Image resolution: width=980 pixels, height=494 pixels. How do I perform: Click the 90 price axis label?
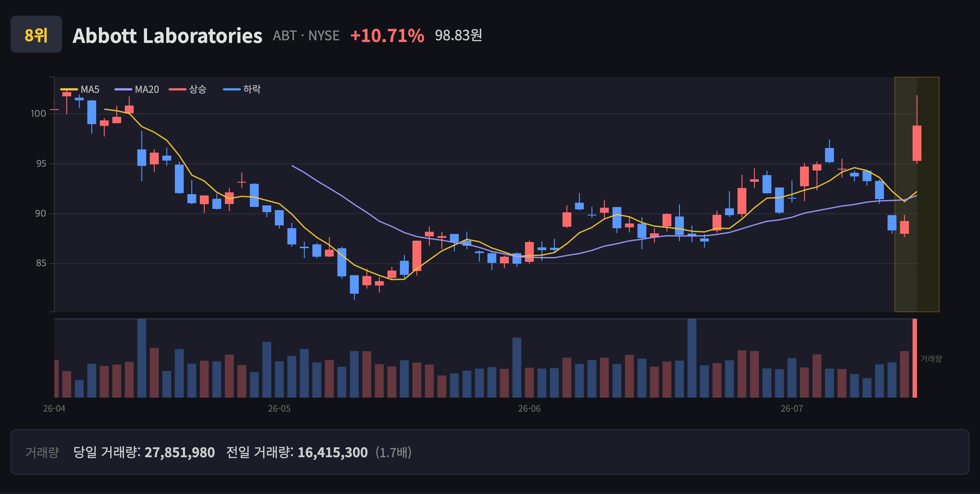pyautogui.click(x=41, y=213)
